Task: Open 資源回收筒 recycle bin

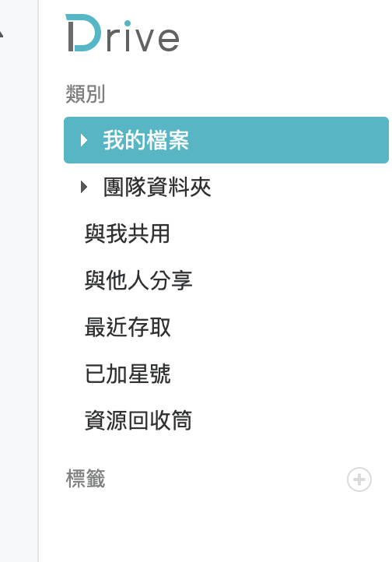Action: click(138, 420)
